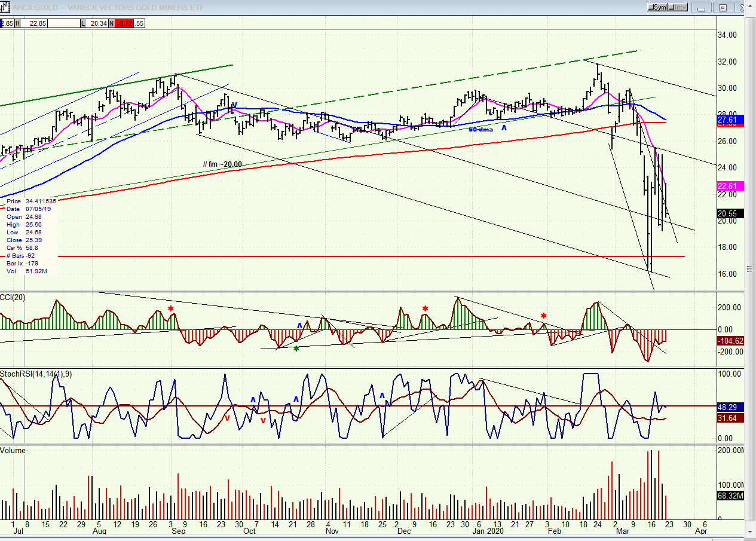Toggle the Intv link checkbox
This screenshot has width=756, height=541.
coord(679,7)
